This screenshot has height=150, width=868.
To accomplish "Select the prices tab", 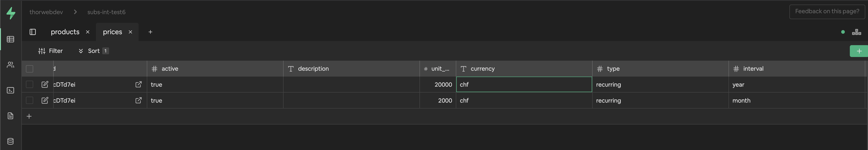I will click(x=112, y=32).
